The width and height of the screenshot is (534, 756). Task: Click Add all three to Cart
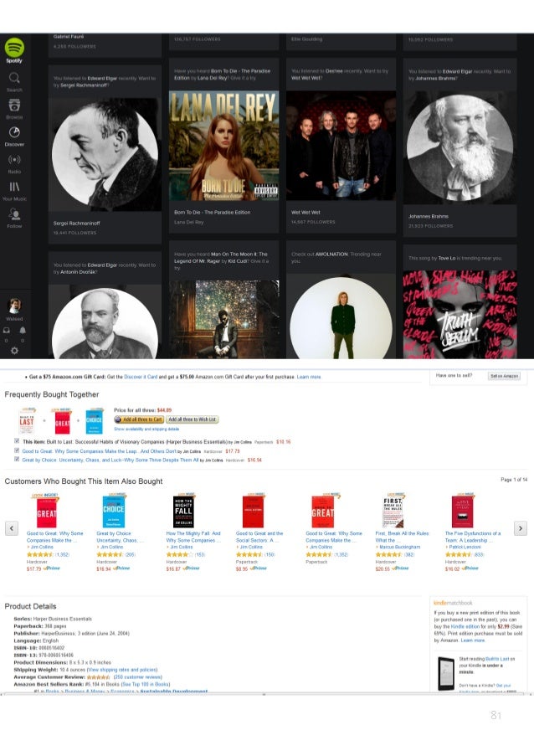coord(139,419)
